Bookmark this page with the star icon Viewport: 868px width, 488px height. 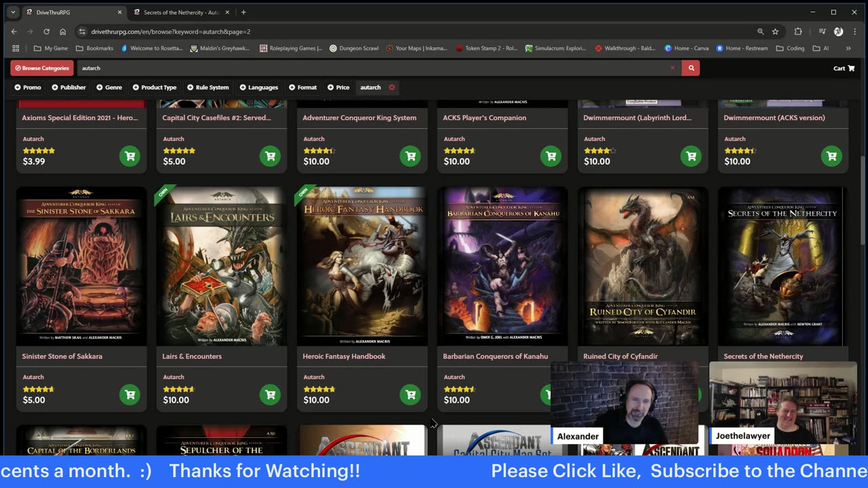pyautogui.click(x=775, y=31)
